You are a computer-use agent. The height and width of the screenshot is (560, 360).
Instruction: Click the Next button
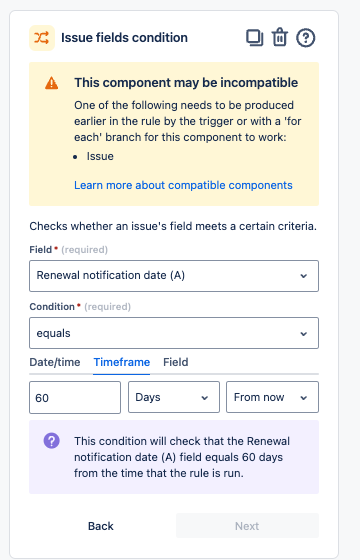pyautogui.click(x=247, y=526)
